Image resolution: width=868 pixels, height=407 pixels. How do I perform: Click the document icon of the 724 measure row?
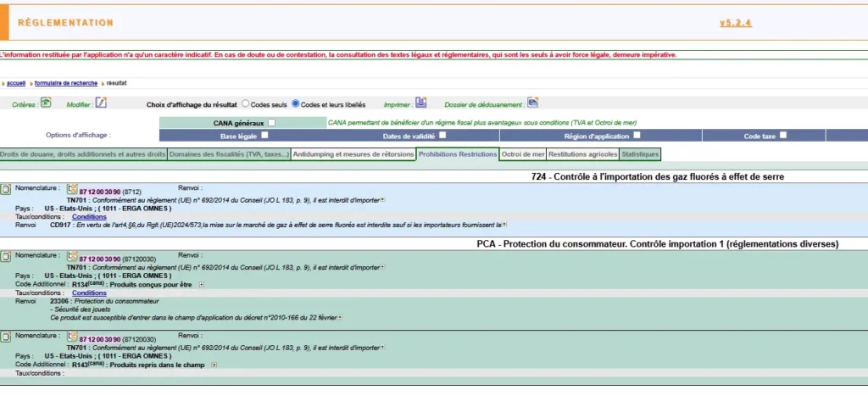click(6, 188)
